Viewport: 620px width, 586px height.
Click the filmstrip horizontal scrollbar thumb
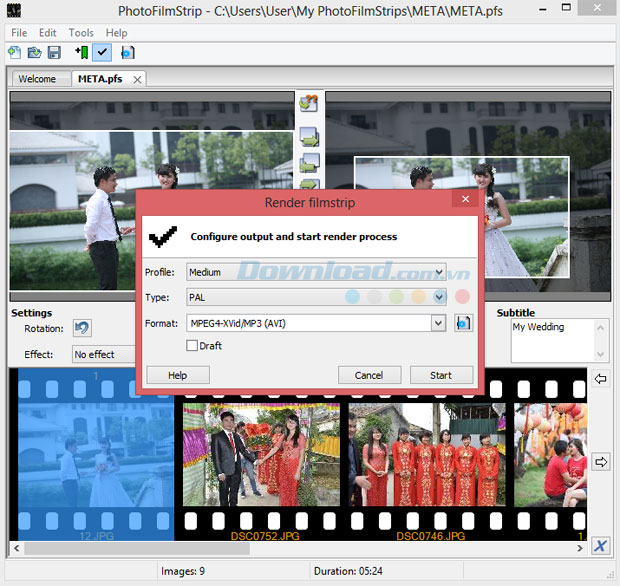click(x=137, y=548)
